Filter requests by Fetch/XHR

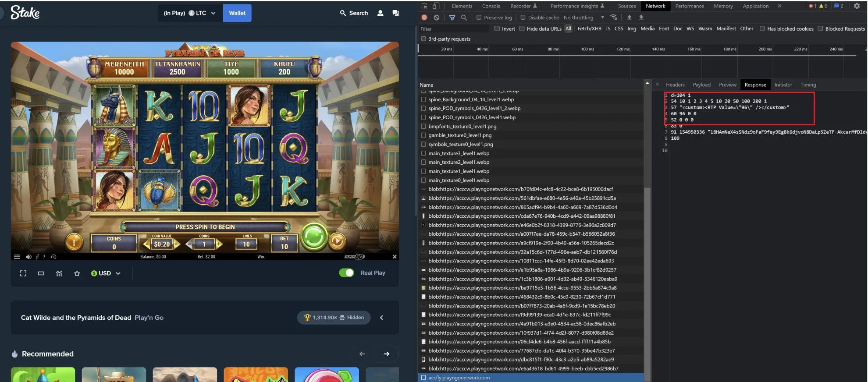click(589, 28)
